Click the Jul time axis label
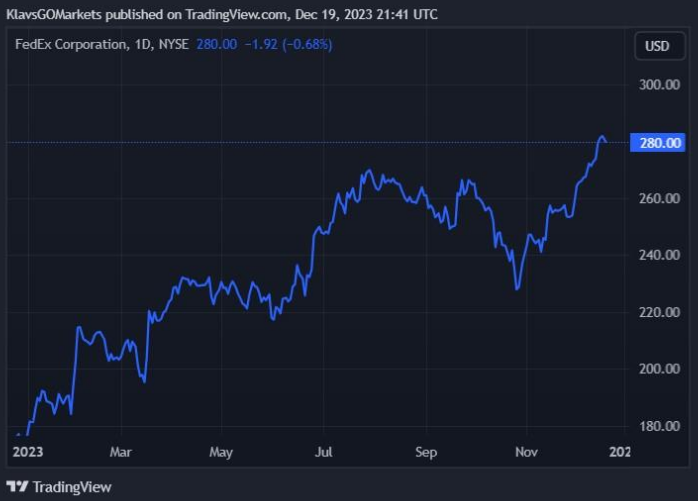The height and width of the screenshot is (501, 698). tap(324, 452)
